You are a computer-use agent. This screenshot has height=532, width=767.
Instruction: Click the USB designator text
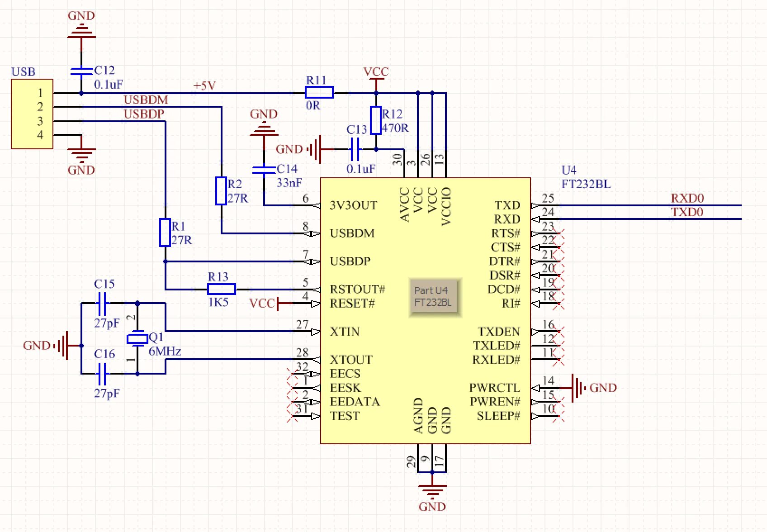point(24,72)
